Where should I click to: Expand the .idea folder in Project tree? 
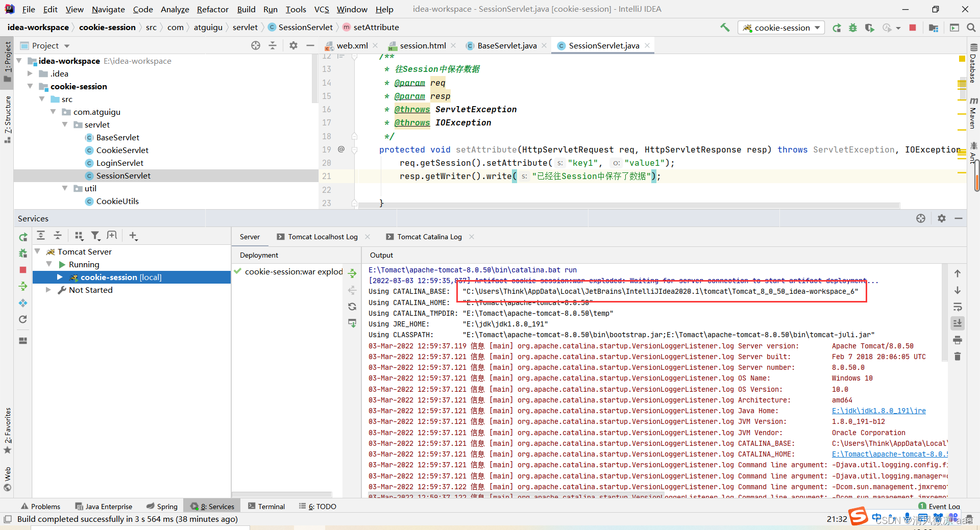pyautogui.click(x=30, y=73)
